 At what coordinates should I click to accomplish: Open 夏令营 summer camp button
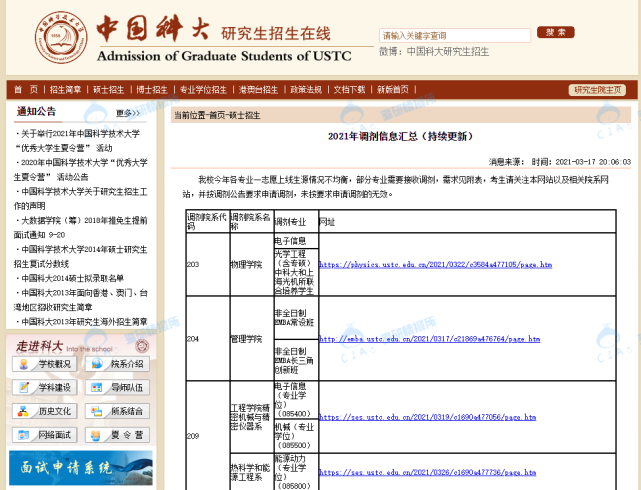(117, 435)
